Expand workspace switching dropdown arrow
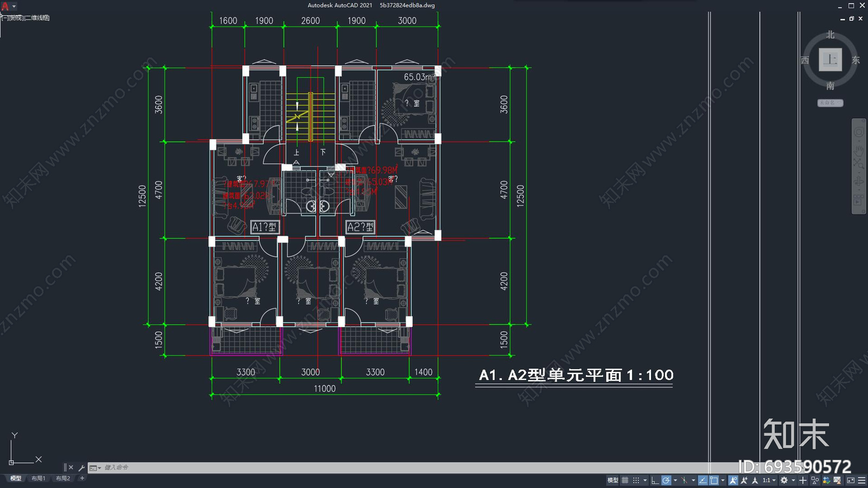Viewport: 868px width, 488px height. (x=793, y=480)
